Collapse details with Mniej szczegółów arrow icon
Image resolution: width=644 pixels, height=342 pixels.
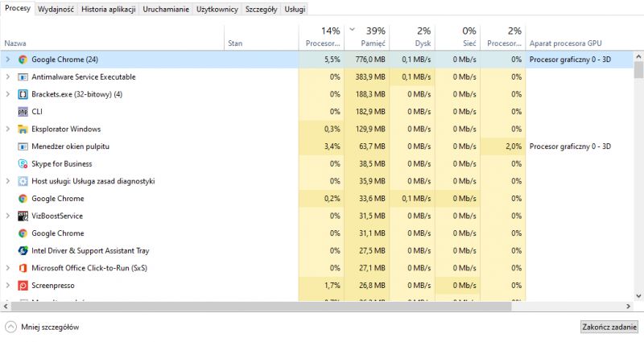[10, 328]
